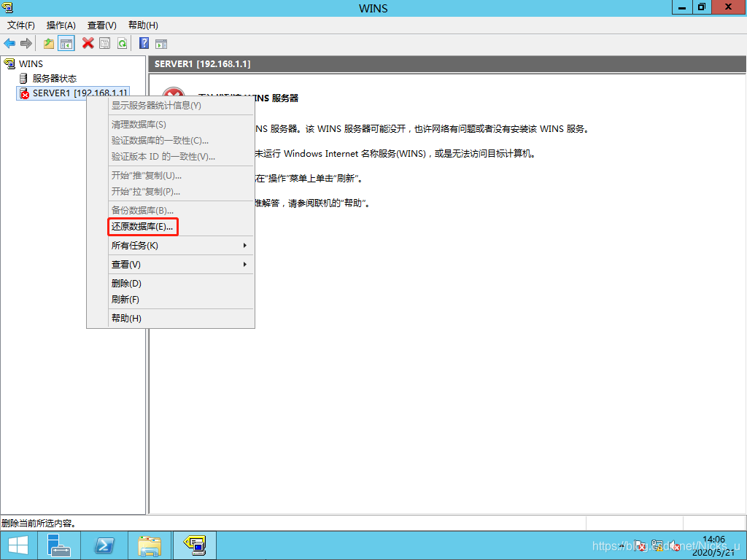Image resolution: width=747 pixels, height=560 pixels.
Task: Click the red X delete toolbar icon
Action: [x=88, y=43]
